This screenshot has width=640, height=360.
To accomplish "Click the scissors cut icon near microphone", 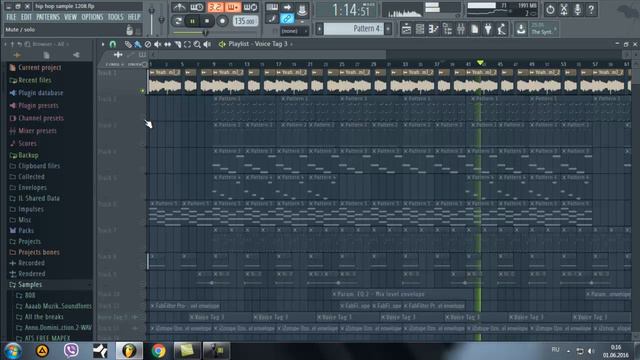I will (x=564, y=9).
